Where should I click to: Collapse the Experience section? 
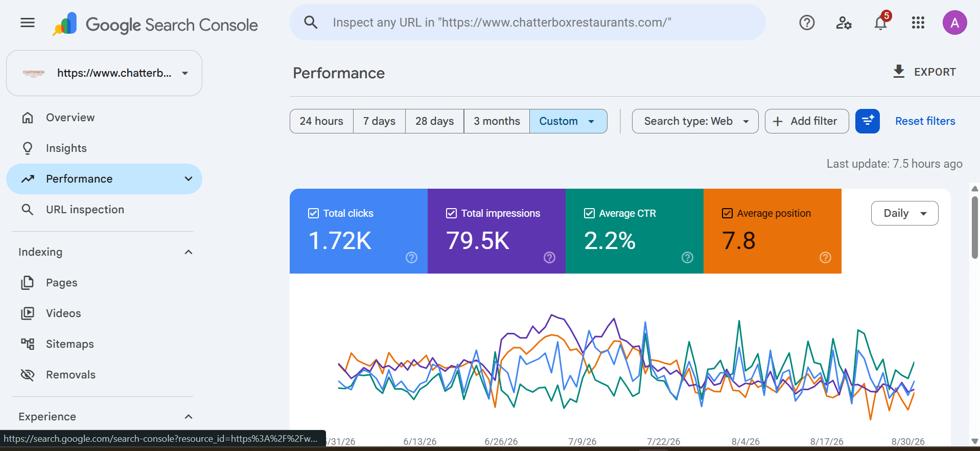pos(189,417)
